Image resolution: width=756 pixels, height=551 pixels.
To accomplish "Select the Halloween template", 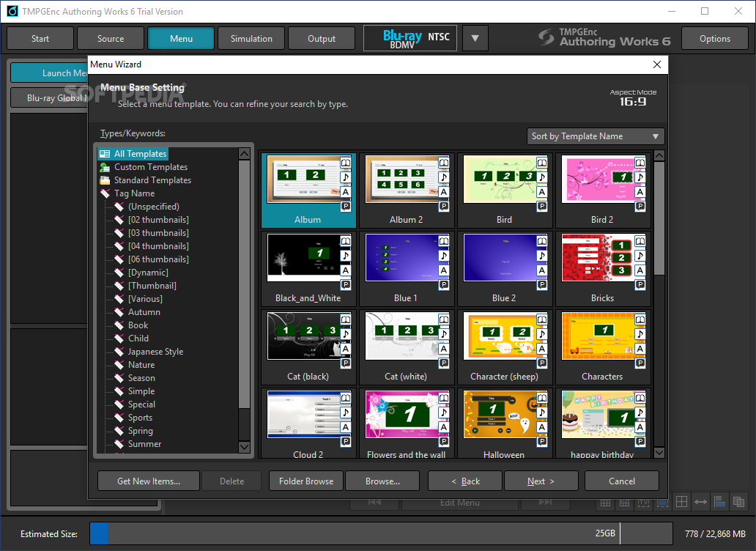I will (x=504, y=424).
